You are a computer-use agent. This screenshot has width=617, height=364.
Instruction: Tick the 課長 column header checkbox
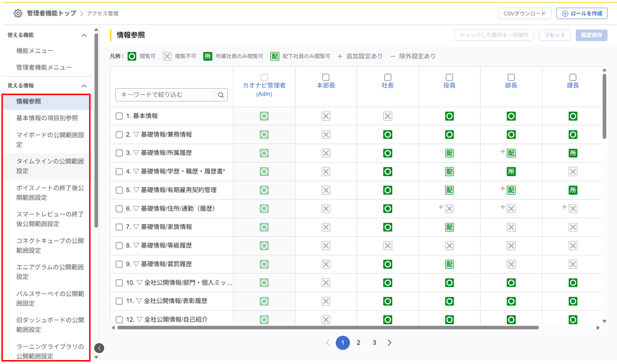point(573,77)
